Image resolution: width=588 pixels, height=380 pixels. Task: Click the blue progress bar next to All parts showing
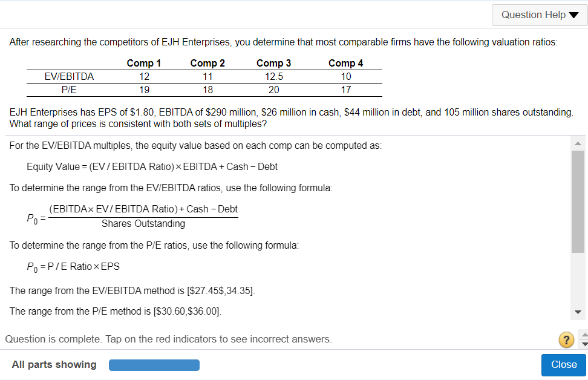(x=154, y=365)
